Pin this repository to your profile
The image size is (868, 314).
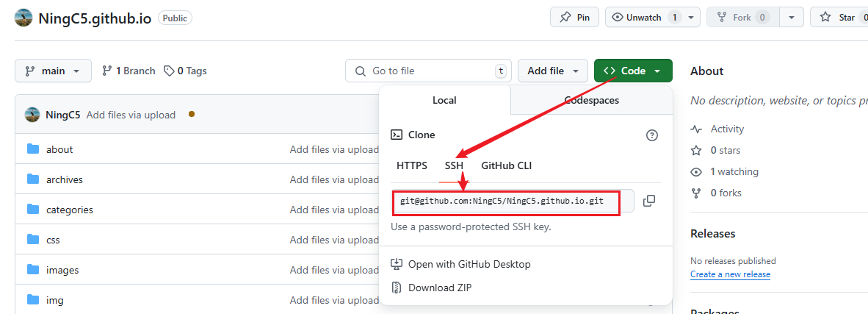click(574, 17)
